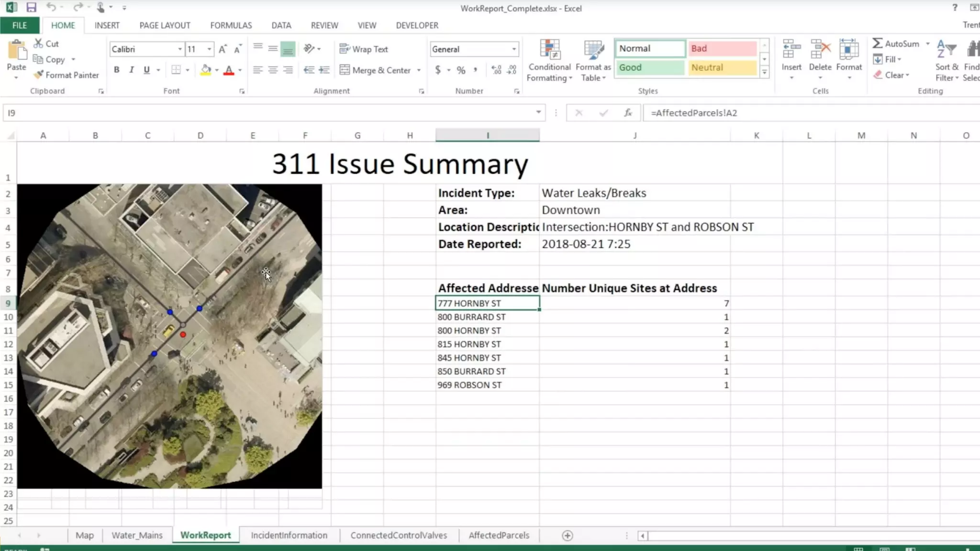Open the Calibri font name dropdown

[x=180, y=49]
